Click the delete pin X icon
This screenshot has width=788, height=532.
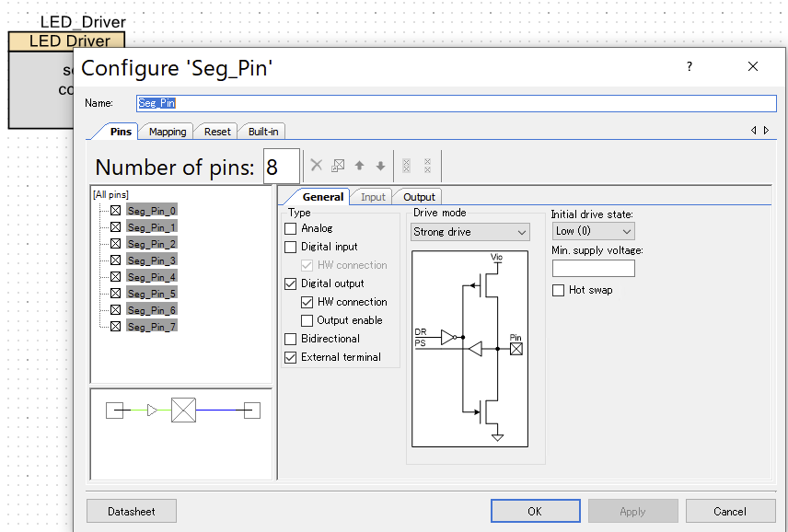316,166
